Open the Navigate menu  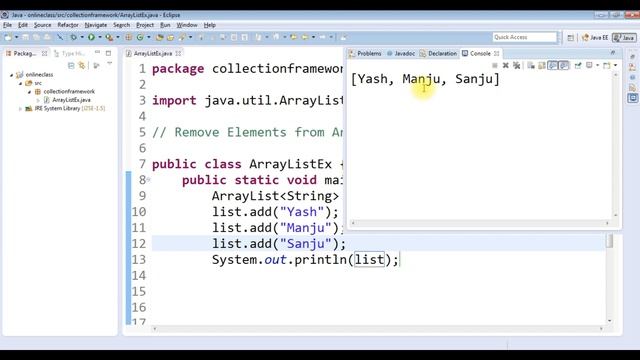point(96,25)
